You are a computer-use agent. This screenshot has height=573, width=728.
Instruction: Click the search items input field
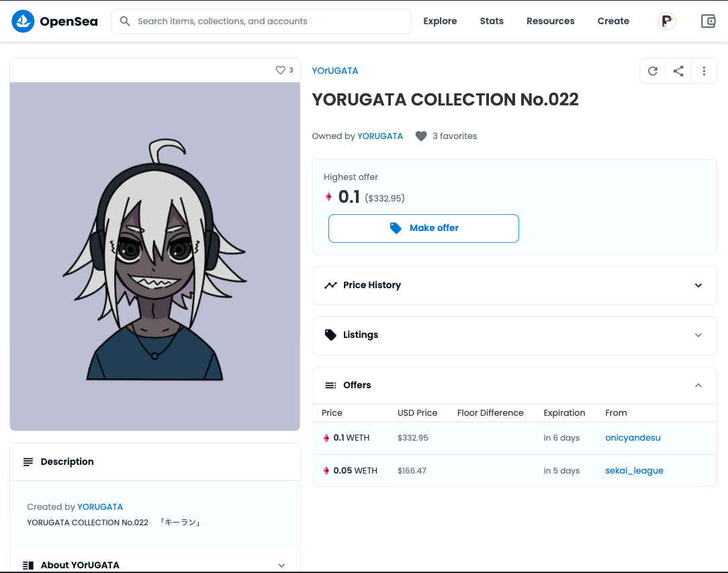click(x=269, y=21)
